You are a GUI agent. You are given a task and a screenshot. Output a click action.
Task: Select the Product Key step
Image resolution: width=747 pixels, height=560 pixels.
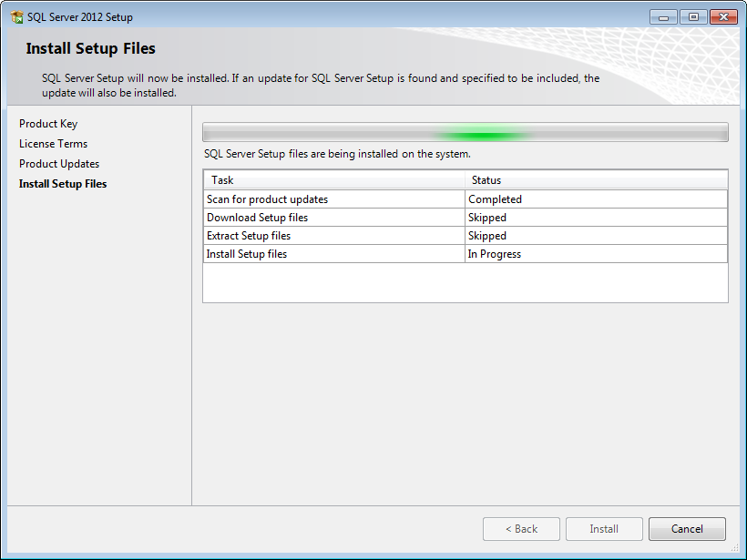point(48,124)
